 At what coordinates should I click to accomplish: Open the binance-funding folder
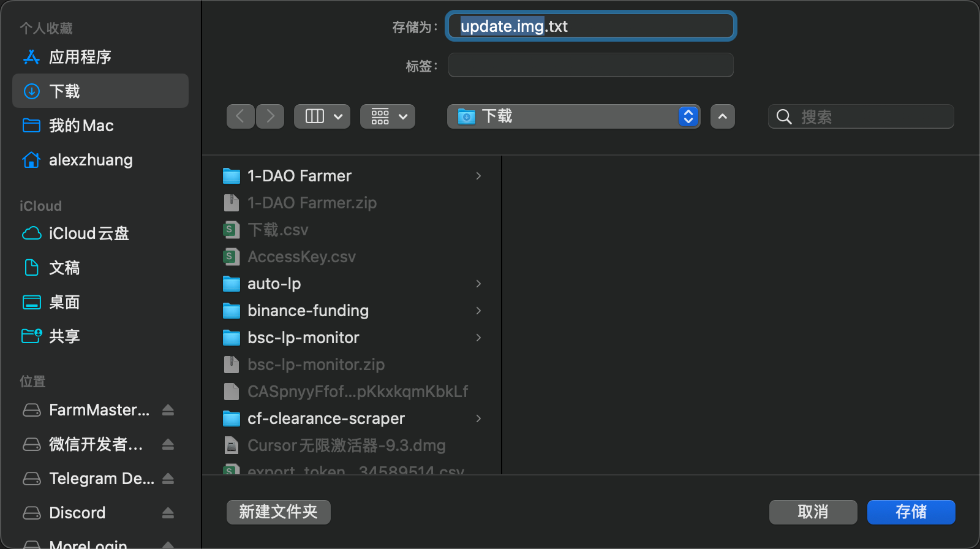click(x=307, y=311)
